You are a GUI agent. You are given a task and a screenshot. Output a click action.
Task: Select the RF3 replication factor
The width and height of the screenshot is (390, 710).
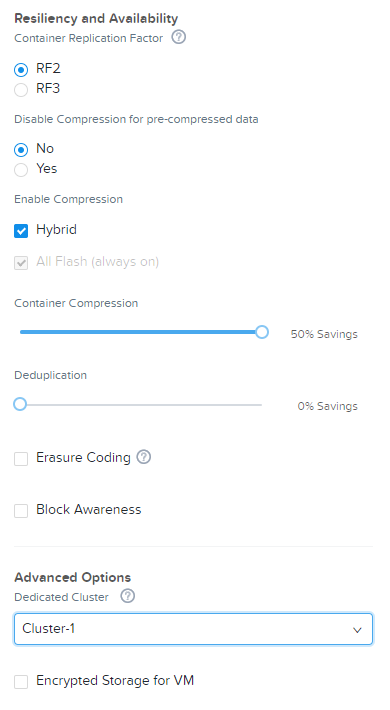21,90
